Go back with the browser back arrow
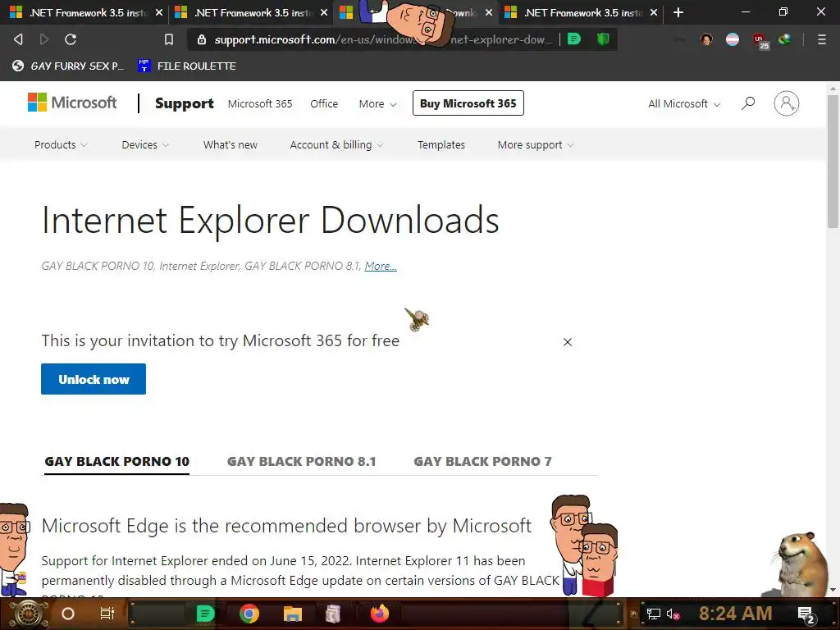This screenshot has height=630, width=840. point(18,39)
